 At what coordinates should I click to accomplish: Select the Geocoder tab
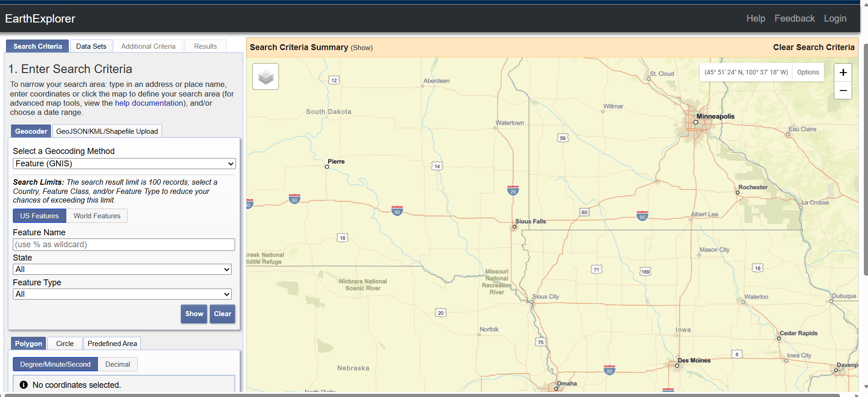[x=31, y=131]
